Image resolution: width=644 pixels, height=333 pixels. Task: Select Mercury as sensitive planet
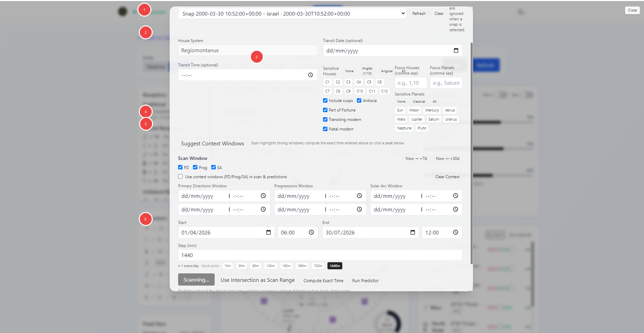(432, 110)
